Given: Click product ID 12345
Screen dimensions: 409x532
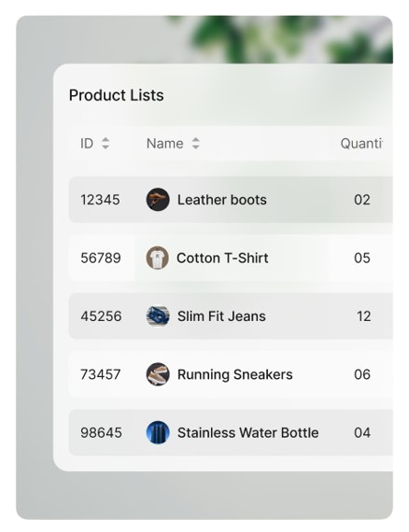Looking at the screenshot, I should coord(100,200).
